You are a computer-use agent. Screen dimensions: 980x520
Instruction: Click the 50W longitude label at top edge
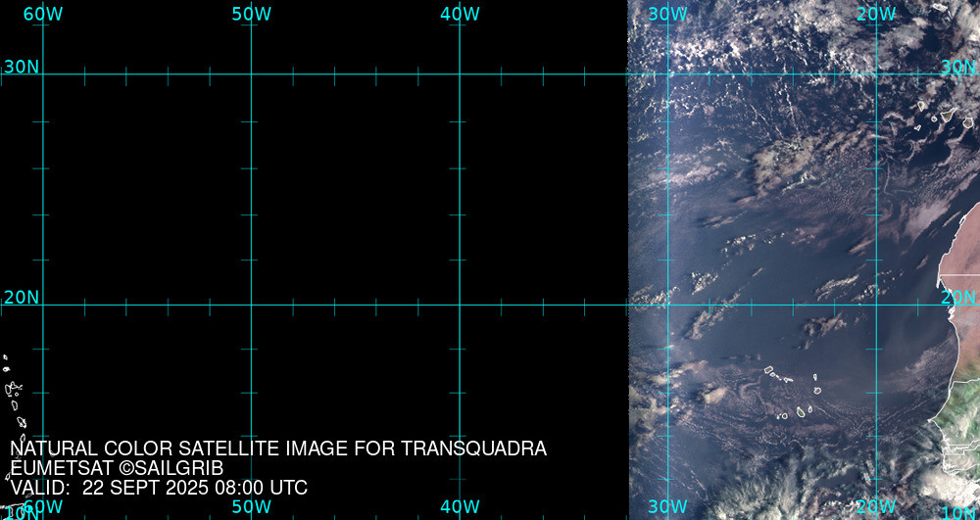(251, 14)
